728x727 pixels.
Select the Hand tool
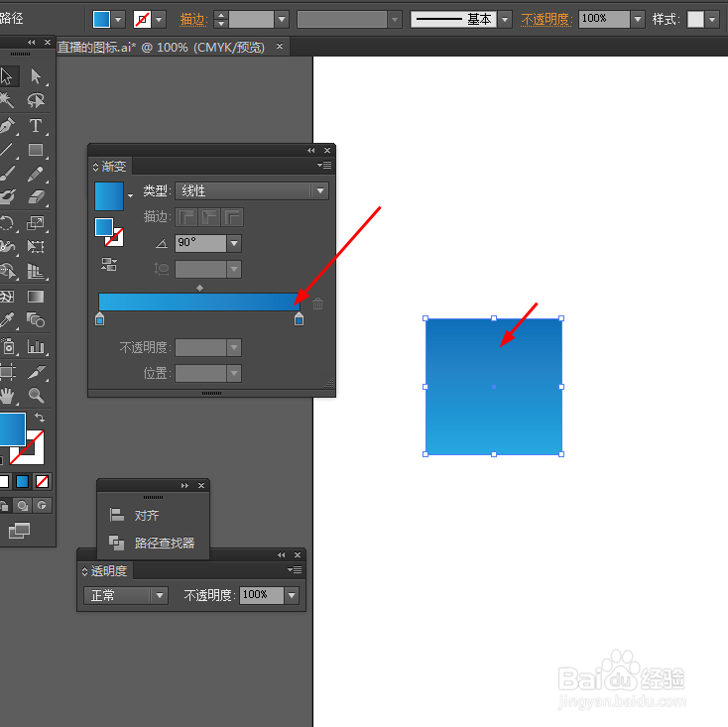(x=7, y=396)
